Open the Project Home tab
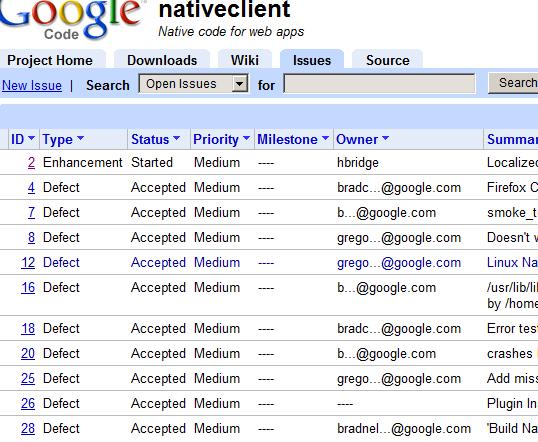The width and height of the screenshot is (538, 442). coord(50,60)
